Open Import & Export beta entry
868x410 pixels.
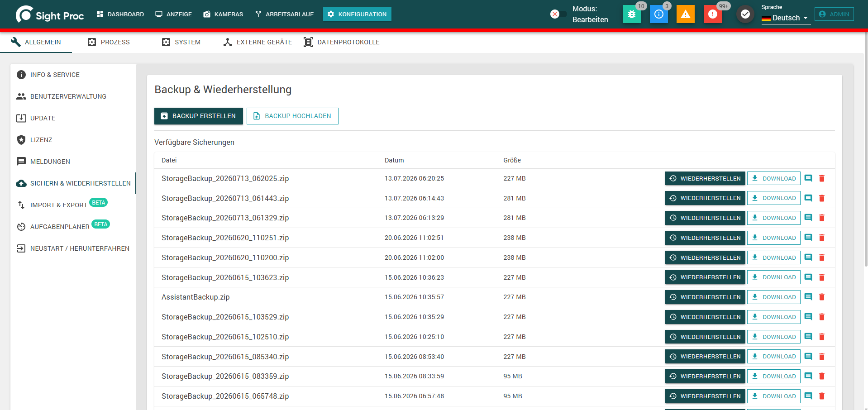point(73,205)
